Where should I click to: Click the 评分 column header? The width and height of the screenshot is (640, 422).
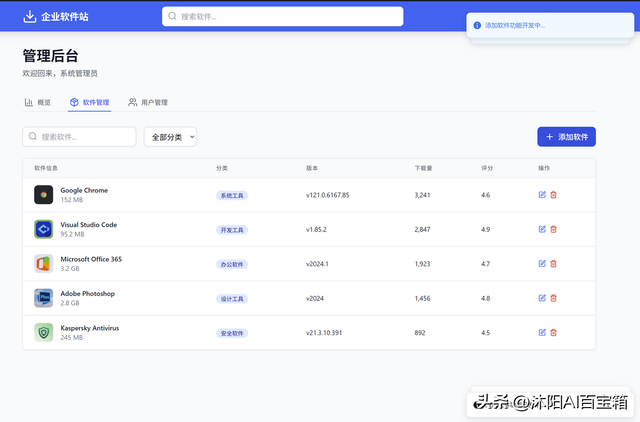(487, 168)
